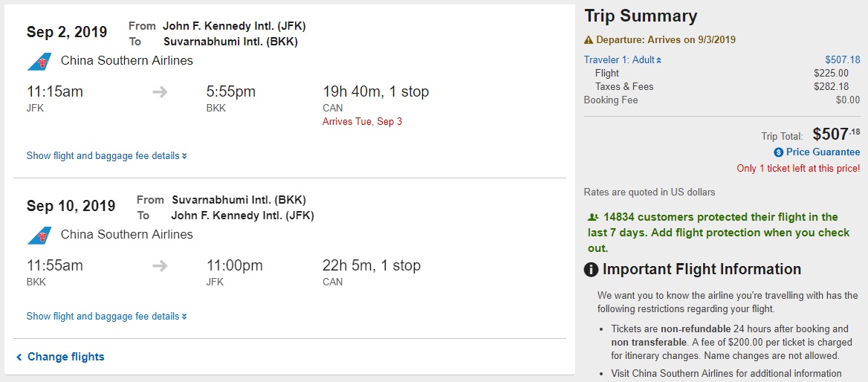Click the arrow between 11:55am and 11:00pm
This screenshot has width=868, height=382.
click(160, 266)
